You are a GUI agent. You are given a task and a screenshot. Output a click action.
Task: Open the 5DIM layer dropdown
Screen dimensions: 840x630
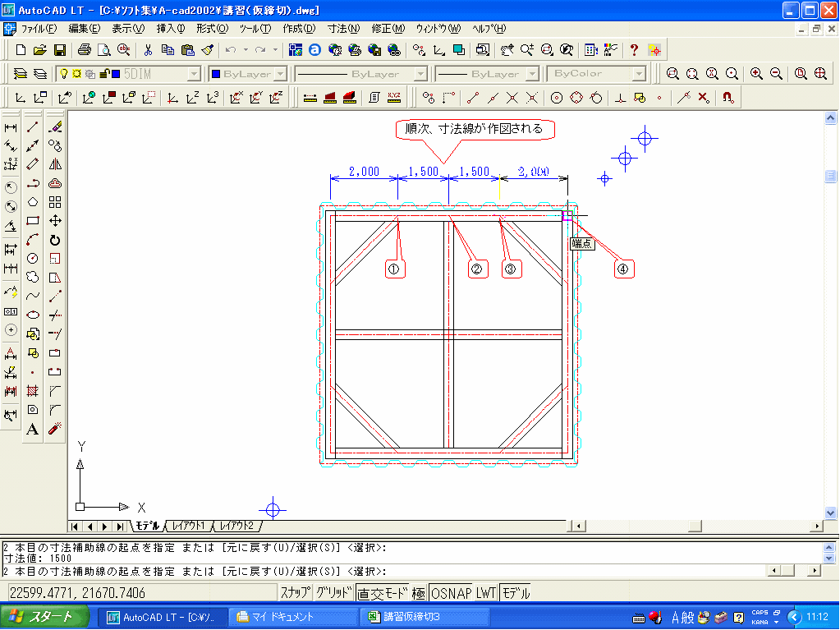click(x=195, y=74)
